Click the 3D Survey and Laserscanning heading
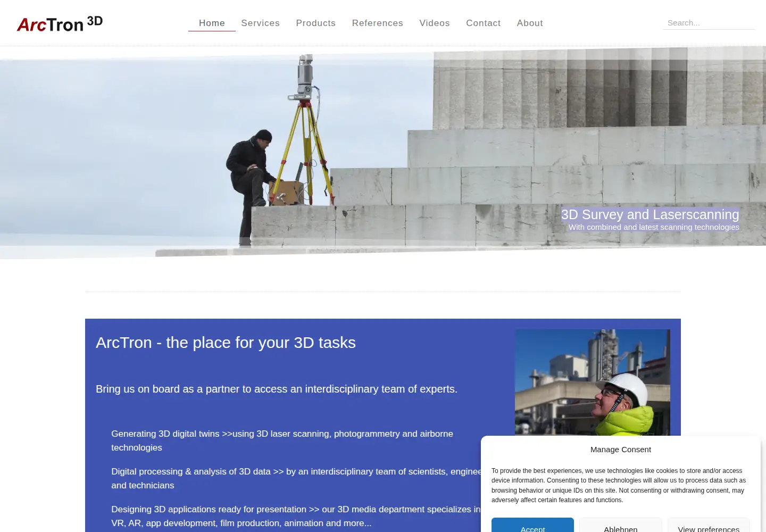 (x=650, y=214)
